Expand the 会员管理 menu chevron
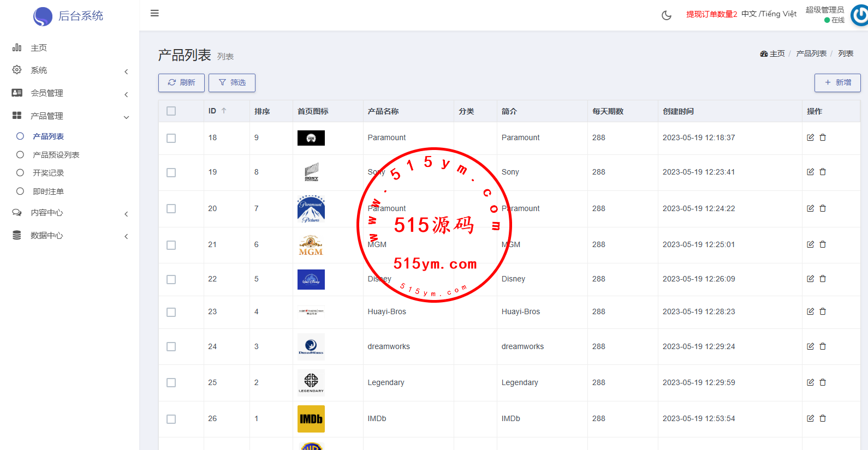This screenshot has width=868, height=450. click(126, 94)
